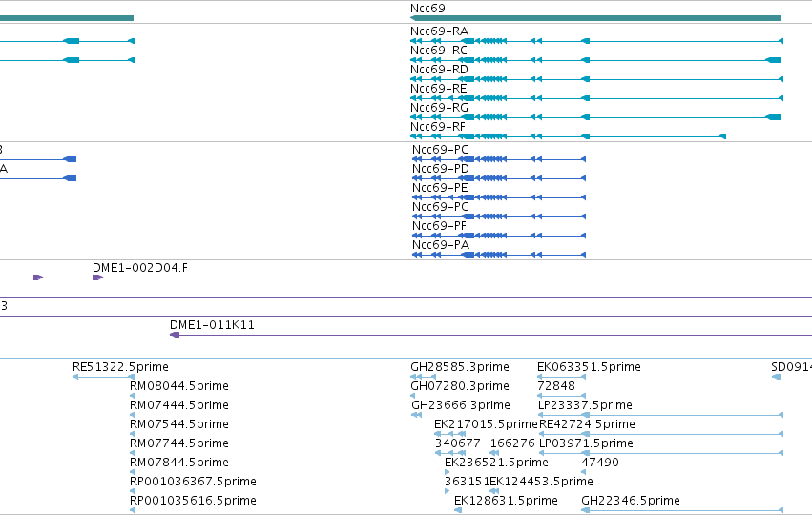Click the RE42724.5prime EST label
812x515 pixels.
587,425
